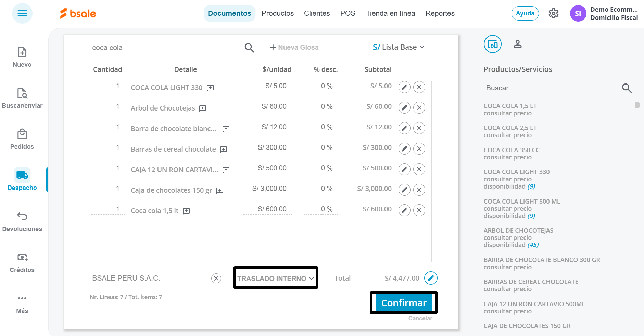Go to Tienda en línea tab
Viewport: 644px width, 336px height.
pyautogui.click(x=391, y=13)
